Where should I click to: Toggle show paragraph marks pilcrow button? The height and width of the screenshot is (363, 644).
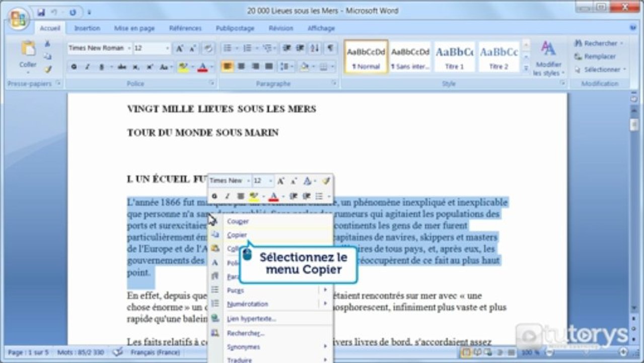(x=330, y=48)
